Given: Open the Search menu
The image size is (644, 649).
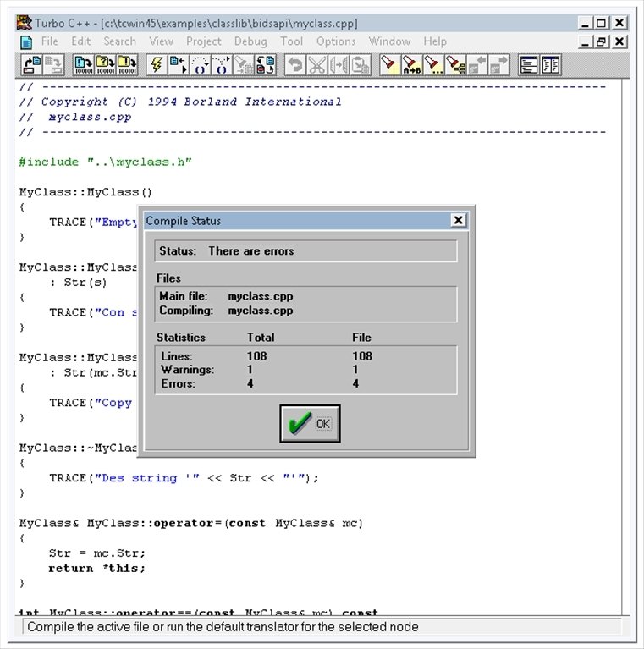Looking at the screenshot, I should click(119, 41).
